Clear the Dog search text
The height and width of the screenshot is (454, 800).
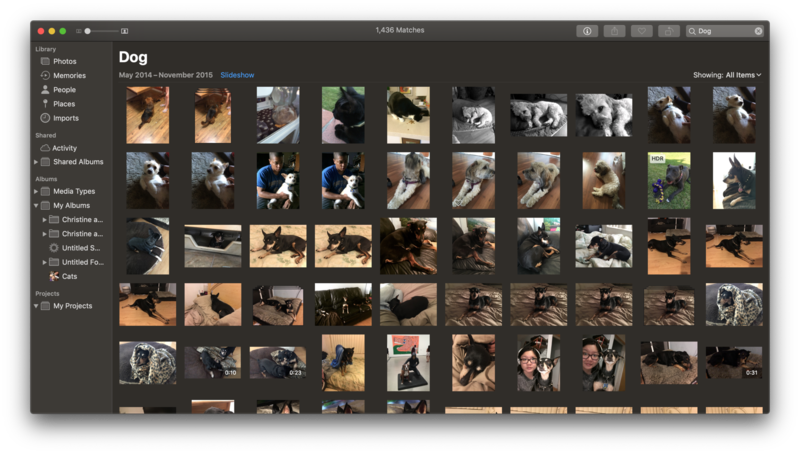coord(758,31)
